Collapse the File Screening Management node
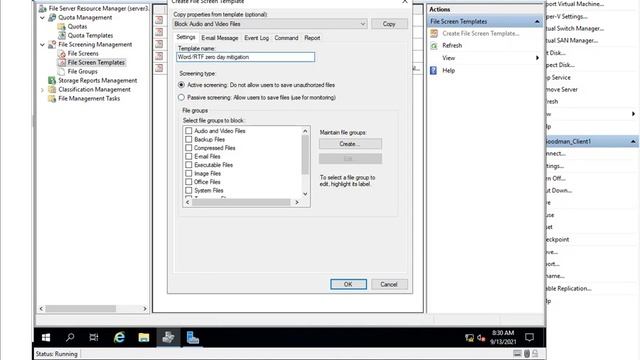This screenshot has height=360, width=640. tap(42, 44)
